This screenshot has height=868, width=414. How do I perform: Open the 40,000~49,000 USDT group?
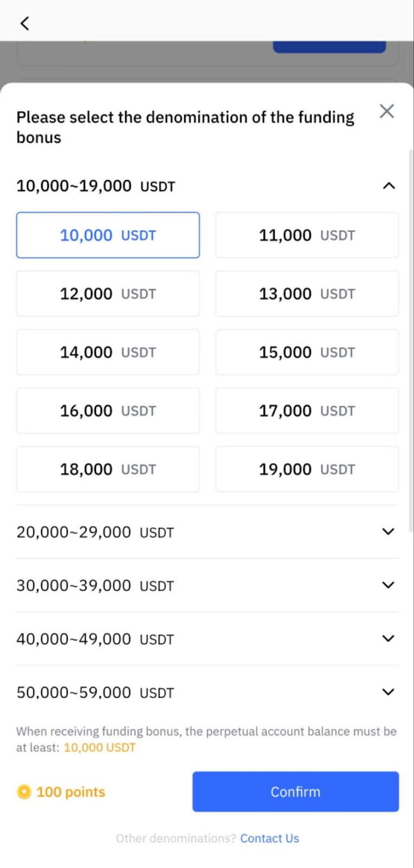coord(388,639)
